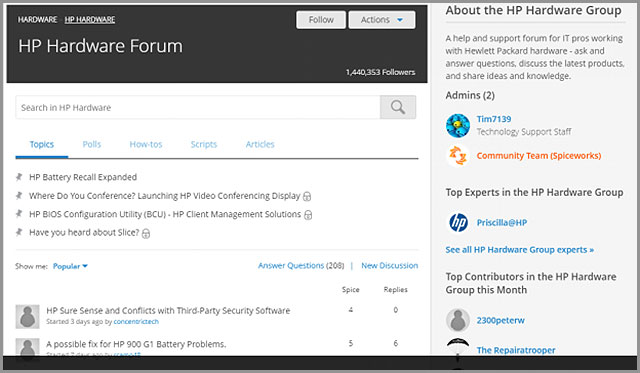Click the Answer Questions link

(x=291, y=265)
